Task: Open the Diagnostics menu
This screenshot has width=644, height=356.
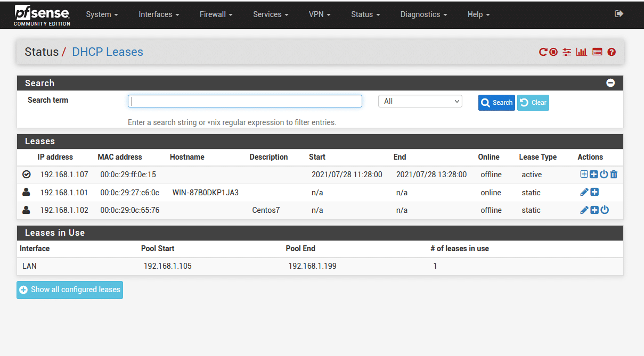Action: 423,14
